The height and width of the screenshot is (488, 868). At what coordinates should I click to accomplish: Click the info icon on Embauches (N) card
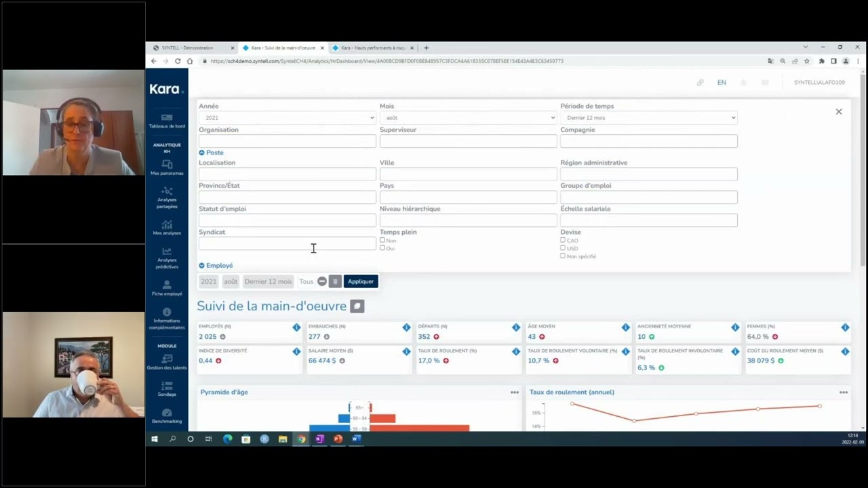click(406, 327)
